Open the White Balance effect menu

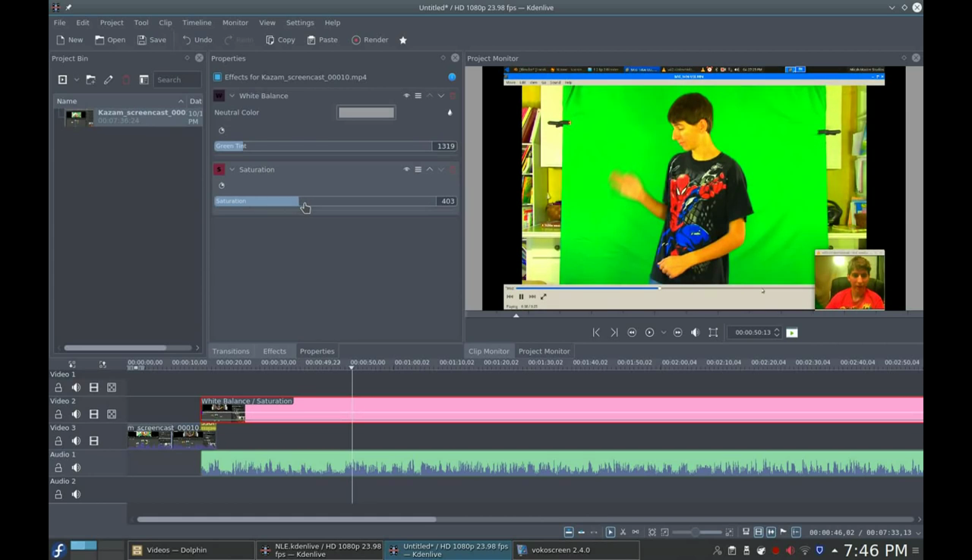pyautogui.click(x=418, y=96)
